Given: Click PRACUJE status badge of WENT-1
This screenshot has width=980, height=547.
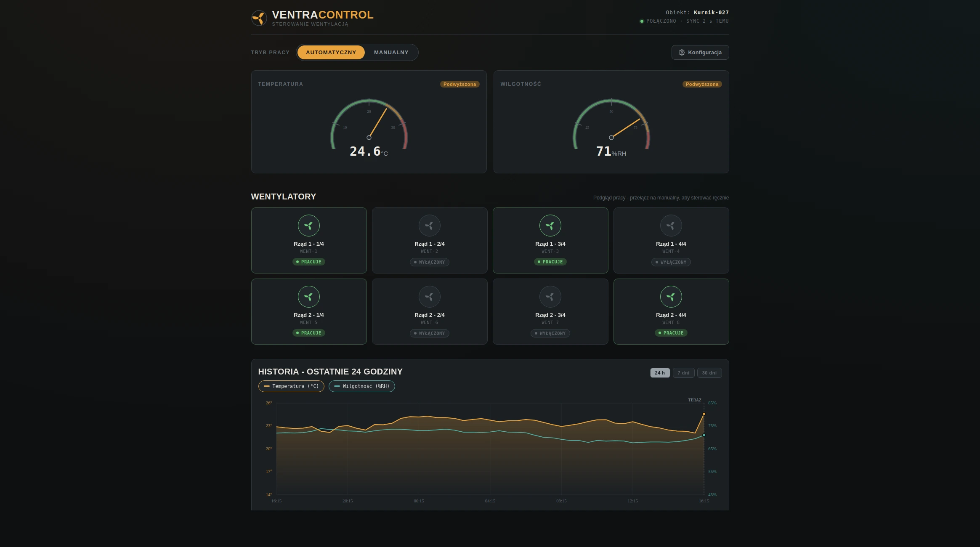Looking at the screenshot, I should click(x=308, y=262).
